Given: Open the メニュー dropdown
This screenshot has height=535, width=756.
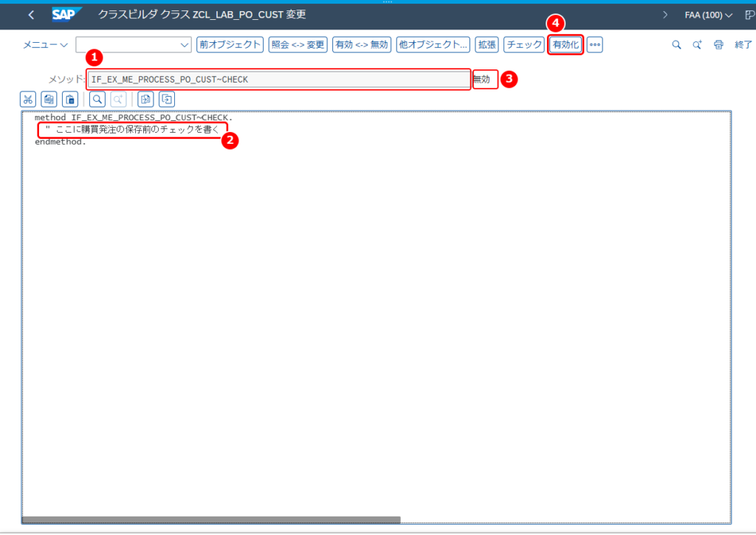Looking at the screenshot, I should coord(45,45).
